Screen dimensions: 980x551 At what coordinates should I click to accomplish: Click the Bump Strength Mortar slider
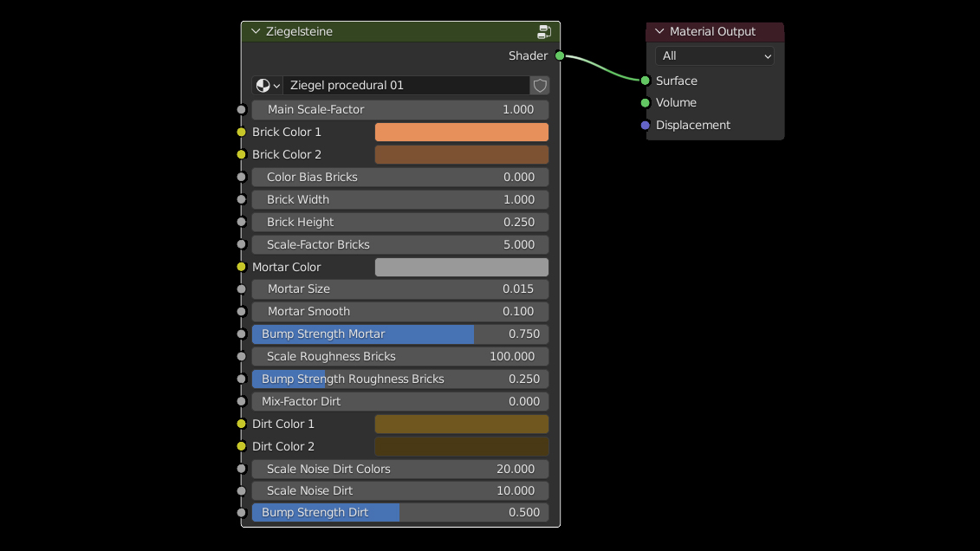pyautogui.click(x=400, y=334)
